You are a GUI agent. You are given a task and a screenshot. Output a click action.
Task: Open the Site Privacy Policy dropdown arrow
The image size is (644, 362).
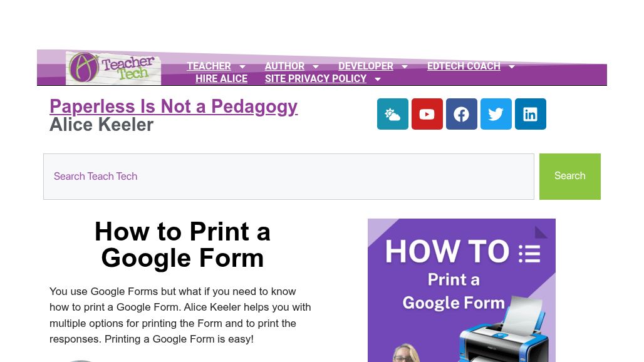(378, 79)
